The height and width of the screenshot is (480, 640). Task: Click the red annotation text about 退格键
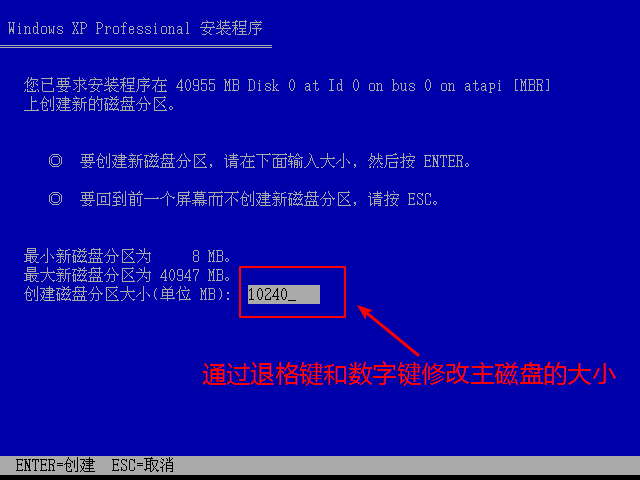pos(409,374)
